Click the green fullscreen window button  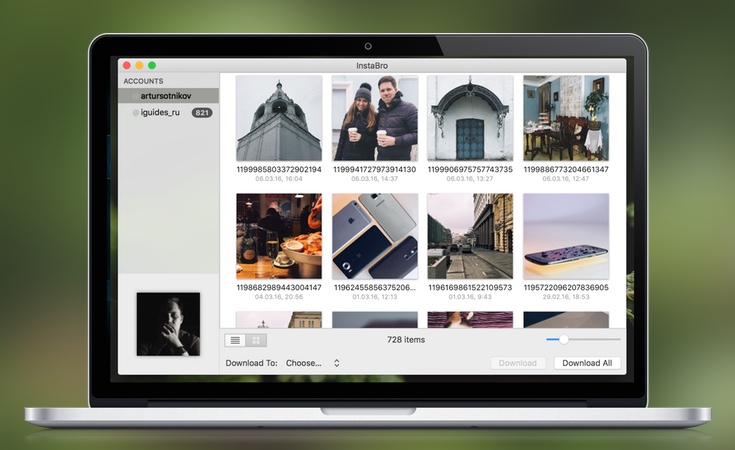click(152, 65)
